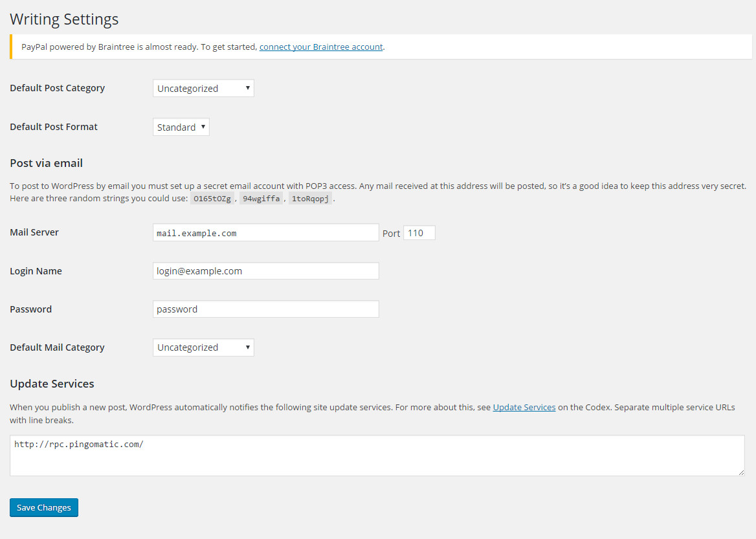The height and width of the screenshot is (539, 756).
Task: Click the Writing Settings page heading
Action: pos(64,19)
